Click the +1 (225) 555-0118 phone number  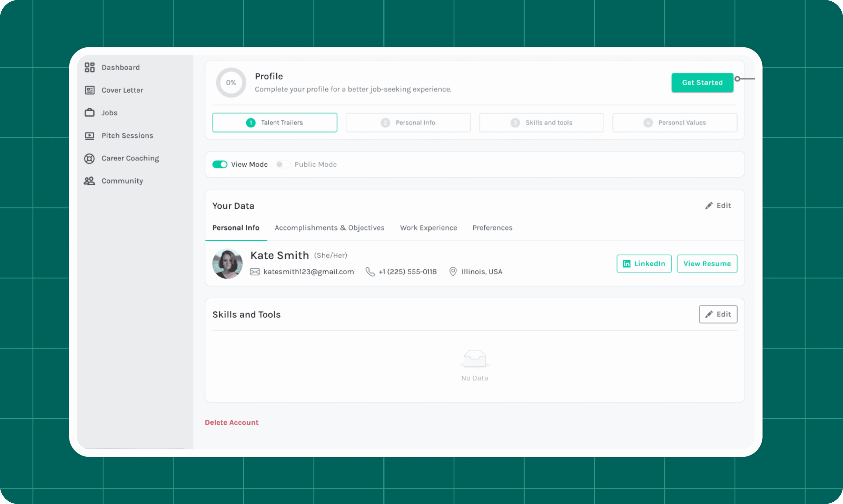[x=408, y=272]
